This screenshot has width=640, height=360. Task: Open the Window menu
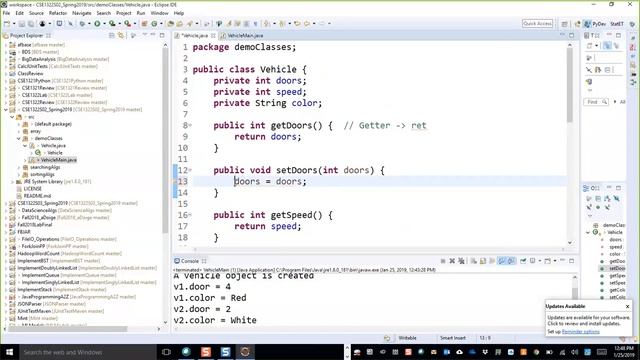pyautogui.click(x=159, y=13)
